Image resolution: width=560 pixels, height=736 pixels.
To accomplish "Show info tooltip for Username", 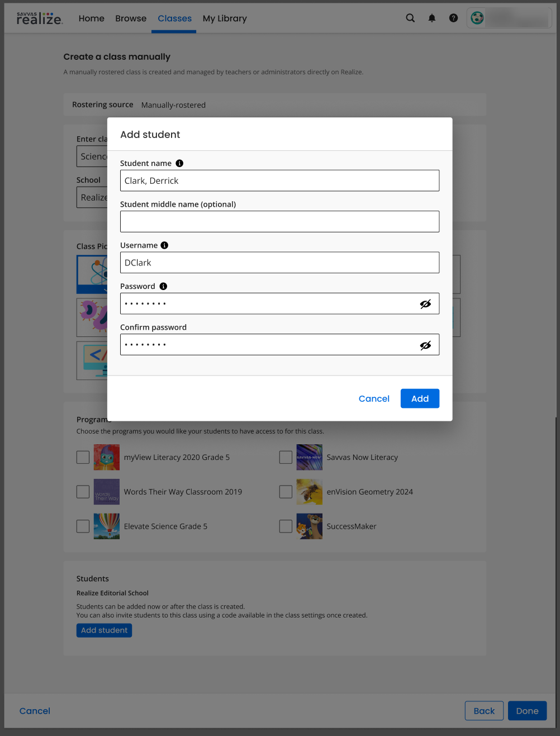I will (164, 245).
